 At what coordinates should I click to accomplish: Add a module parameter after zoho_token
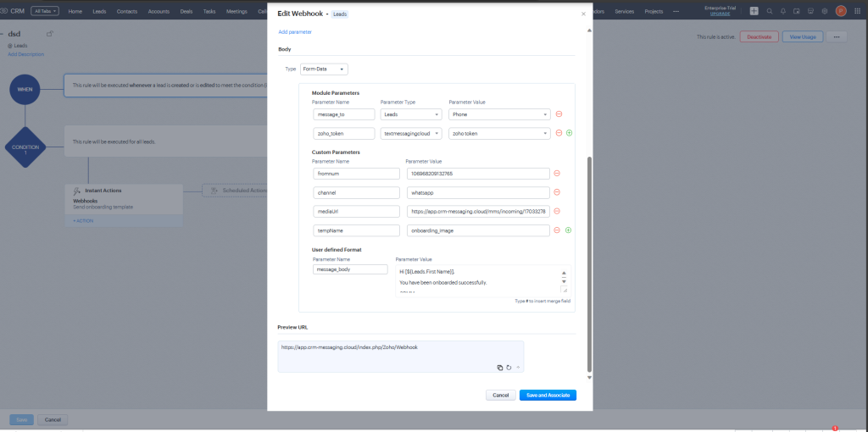pyautogui.click(x=569, y=133)
